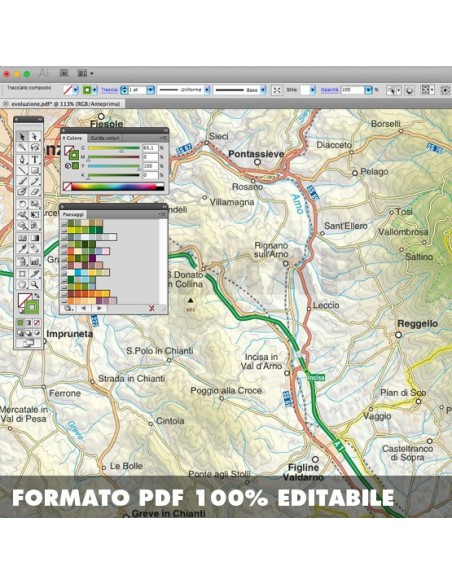Screen dimensions: 452x584
Task: Select the Direct Selection (white arrow) tool
Action: tap(35, 137)
